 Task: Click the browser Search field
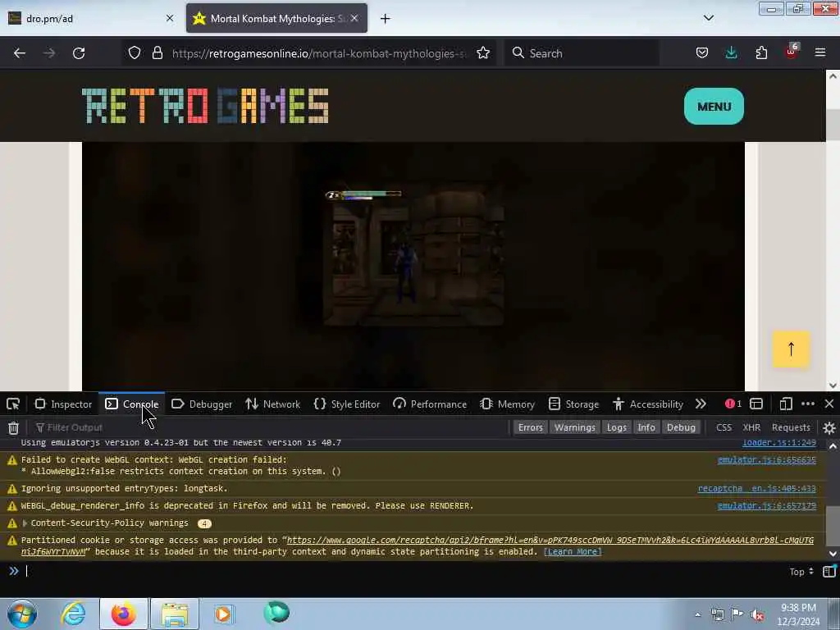coord(582,53)
